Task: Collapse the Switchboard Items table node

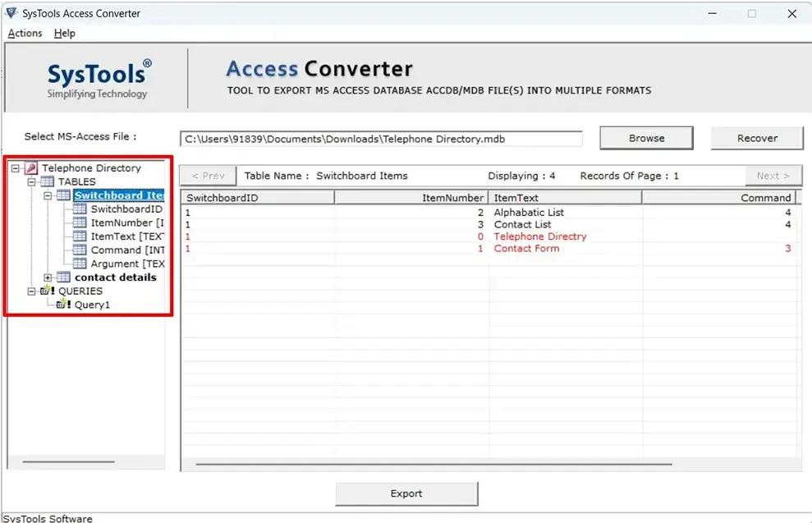Action: click(x=48, y=195)
